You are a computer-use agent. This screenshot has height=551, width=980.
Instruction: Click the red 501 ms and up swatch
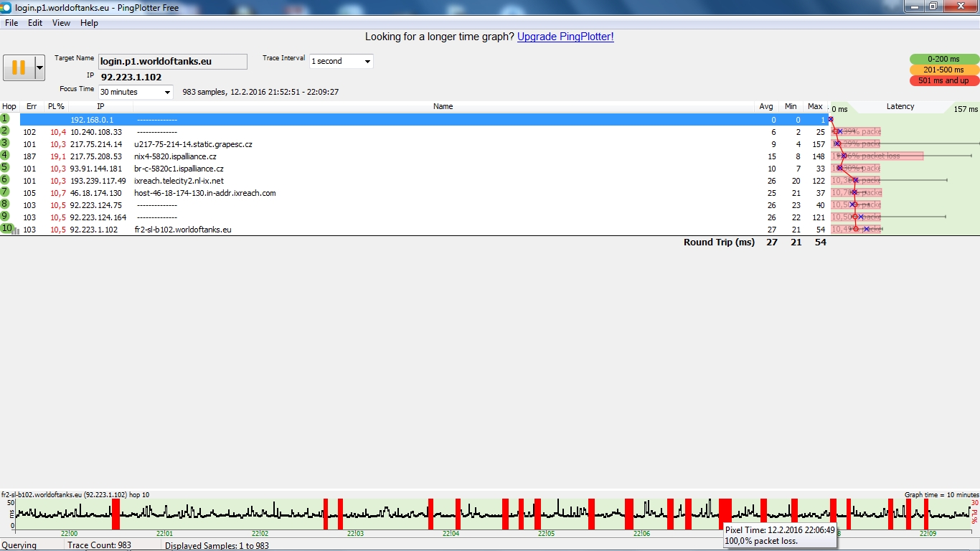coord(943,81)
